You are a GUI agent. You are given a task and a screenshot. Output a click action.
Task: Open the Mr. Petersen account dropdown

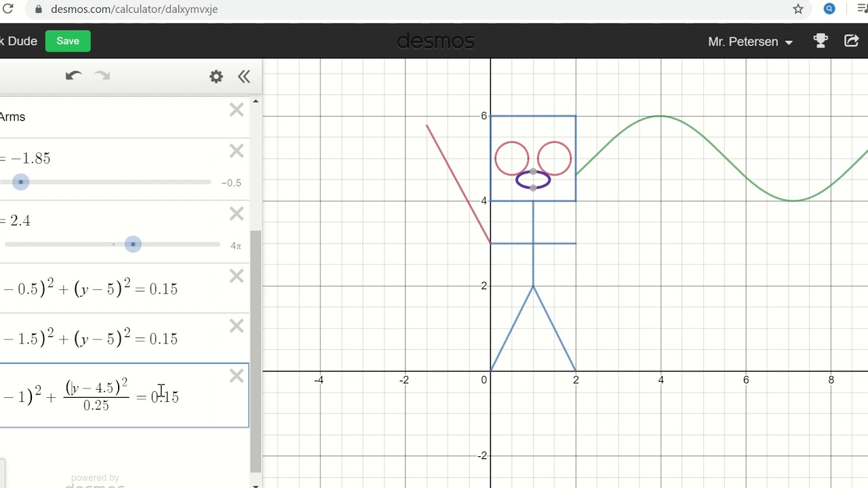tap(750, 42)
